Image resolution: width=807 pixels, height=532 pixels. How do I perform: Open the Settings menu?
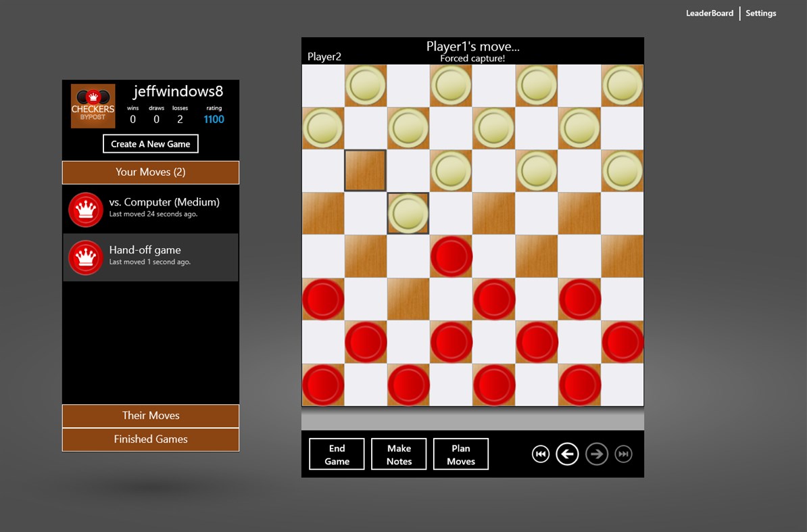pyautogui.click(x=760, y=13)
